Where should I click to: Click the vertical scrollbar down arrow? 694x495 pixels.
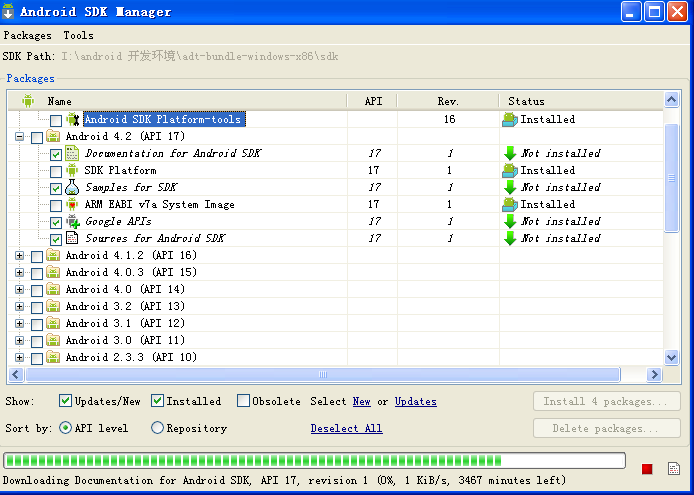671,357
